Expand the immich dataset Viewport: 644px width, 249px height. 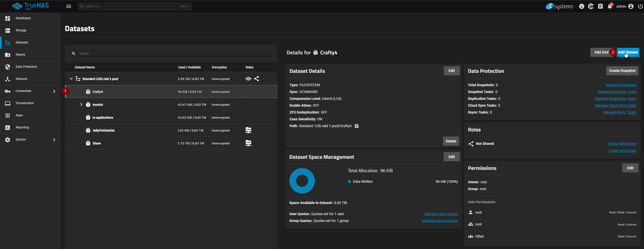click(81, 105)
